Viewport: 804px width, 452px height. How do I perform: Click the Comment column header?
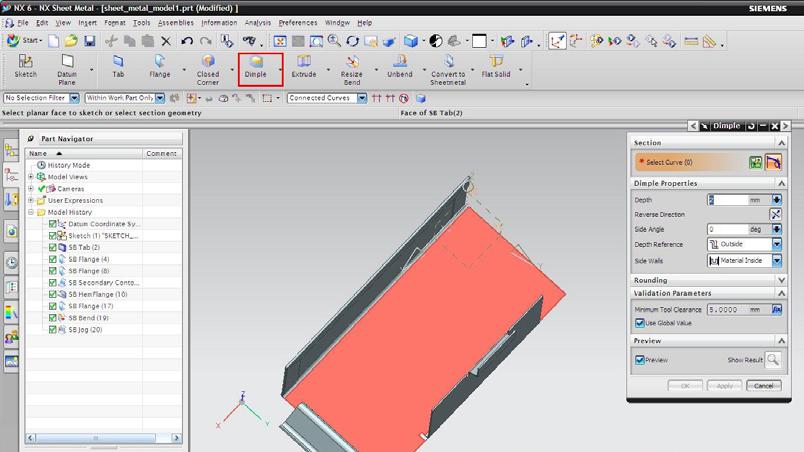click(x=162, y=153)
